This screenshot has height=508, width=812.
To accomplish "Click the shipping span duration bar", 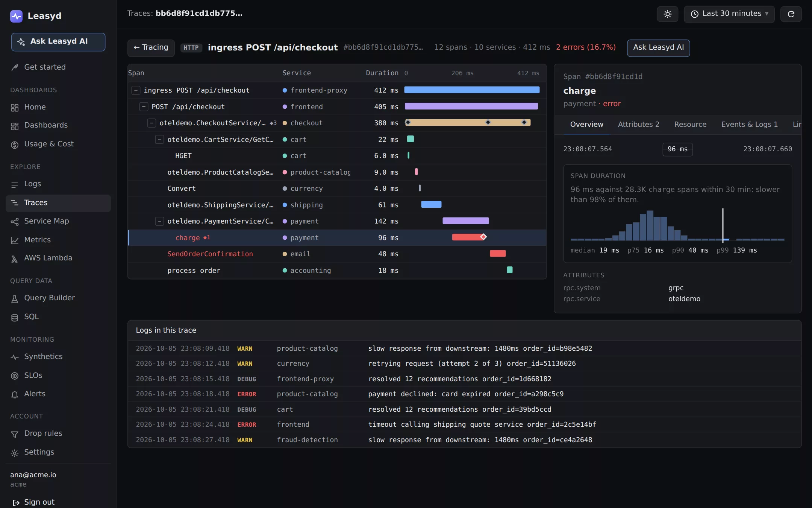I will [431, 205].
